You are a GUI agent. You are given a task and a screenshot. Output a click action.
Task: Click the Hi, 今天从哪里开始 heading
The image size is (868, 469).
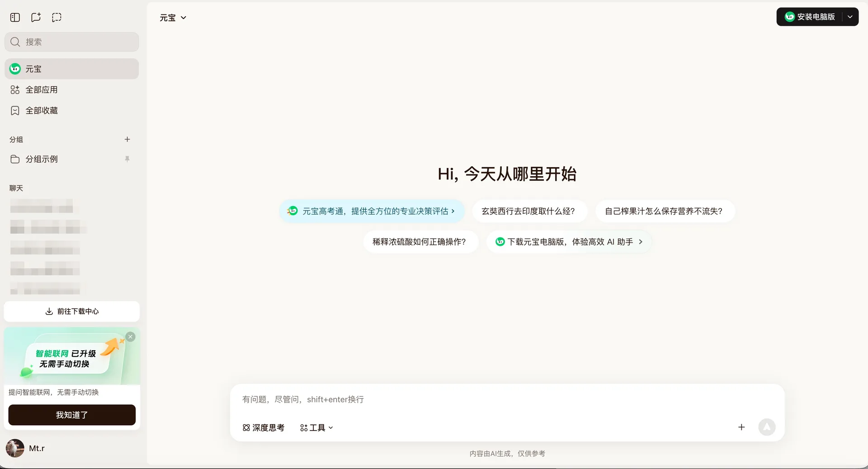coord(507,174)
